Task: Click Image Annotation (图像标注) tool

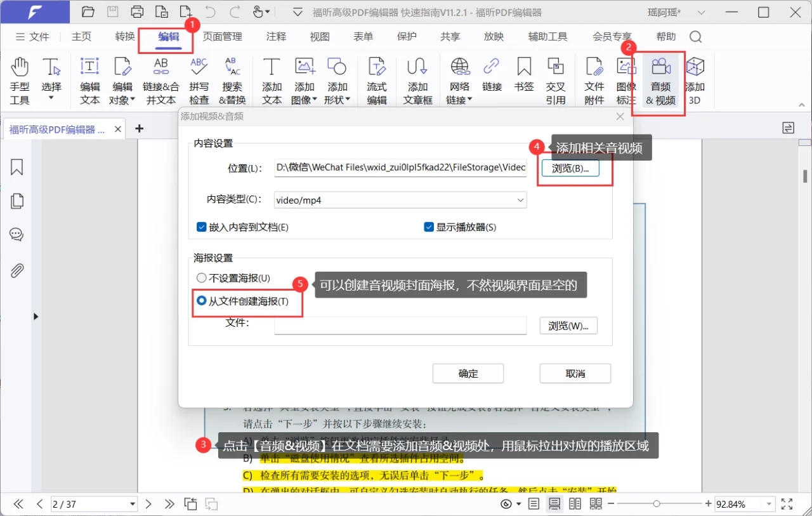Action: (x=626, y=81)
